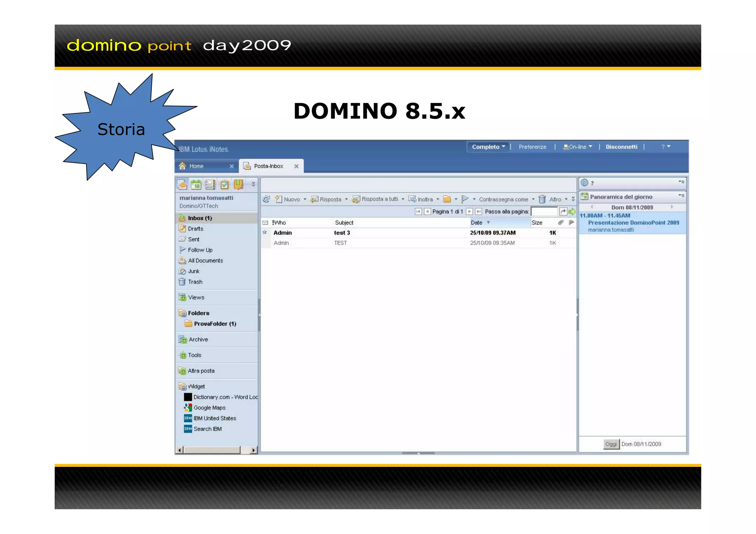Reply using Risposta button
This screenshot has height=534, width=756.
326,199
